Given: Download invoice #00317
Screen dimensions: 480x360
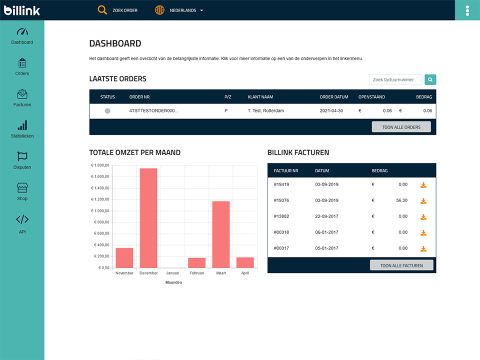Looking at the screenshot, I should pos(423,249).
